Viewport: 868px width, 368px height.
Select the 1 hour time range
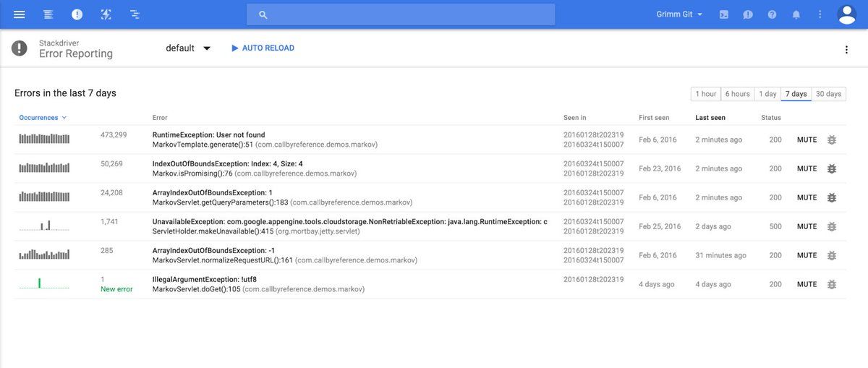(705, 94)
